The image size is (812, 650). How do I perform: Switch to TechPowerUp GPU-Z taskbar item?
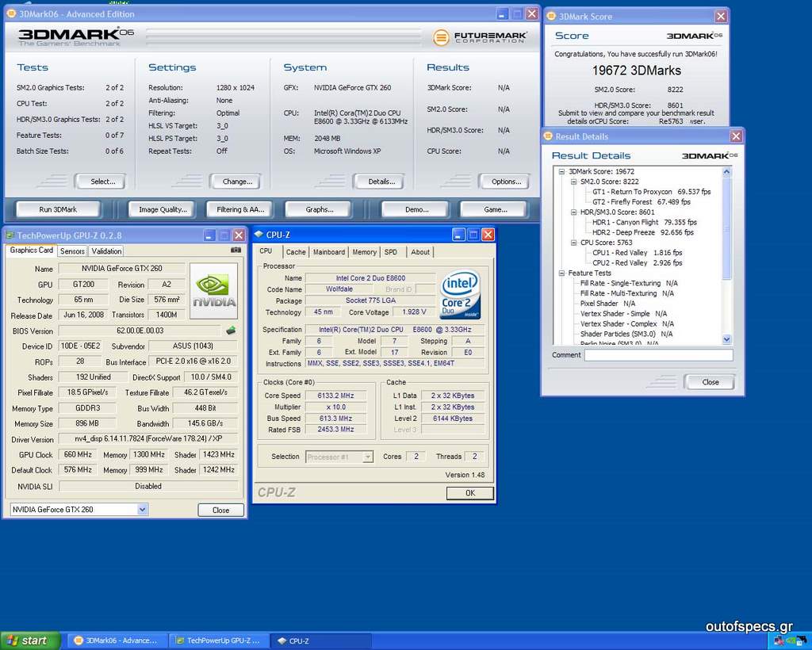pyautogui.click(x=220, y=640)
